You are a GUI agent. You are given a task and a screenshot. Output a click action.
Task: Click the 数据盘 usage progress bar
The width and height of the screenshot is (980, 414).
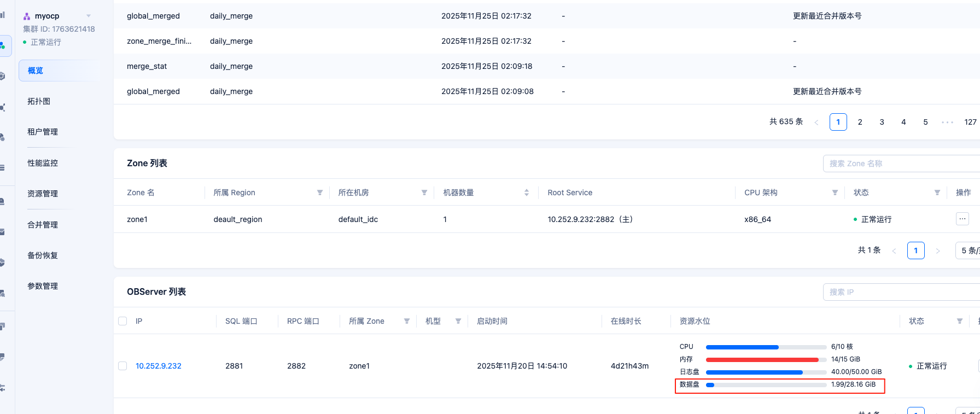point(766,385)
